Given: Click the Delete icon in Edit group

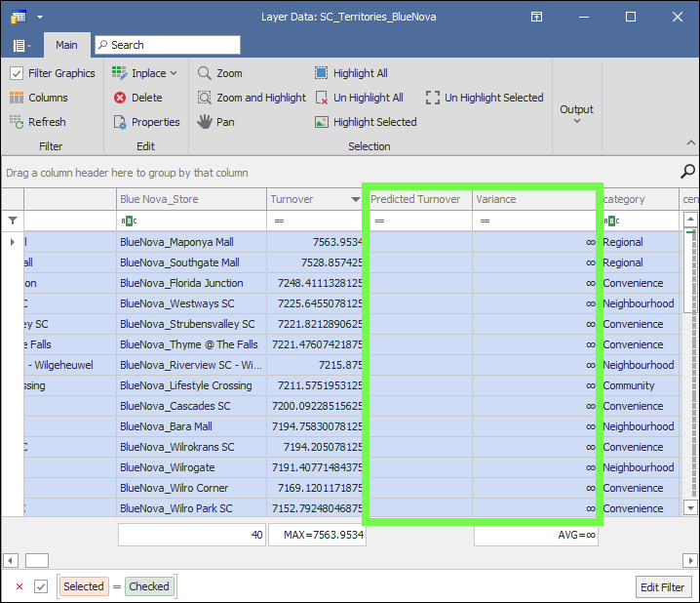Looking at the screenshot, I should [120, 98].
